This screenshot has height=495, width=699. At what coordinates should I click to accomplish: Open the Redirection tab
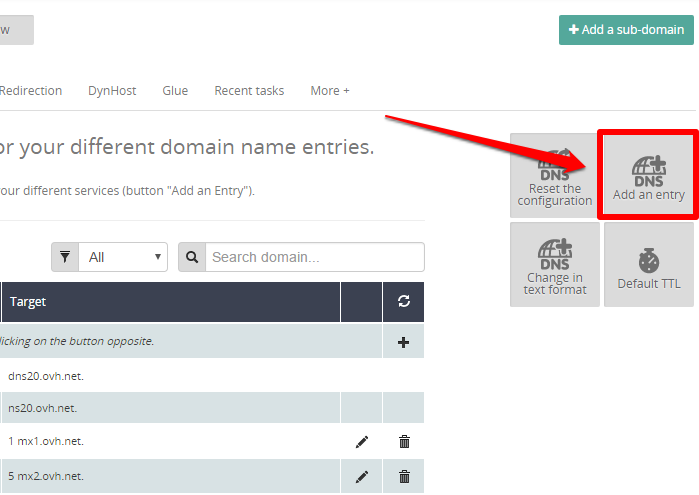point(31,91)
